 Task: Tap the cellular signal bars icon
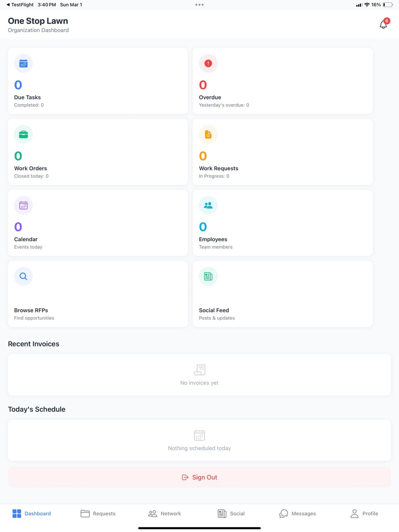click(359, 5)
